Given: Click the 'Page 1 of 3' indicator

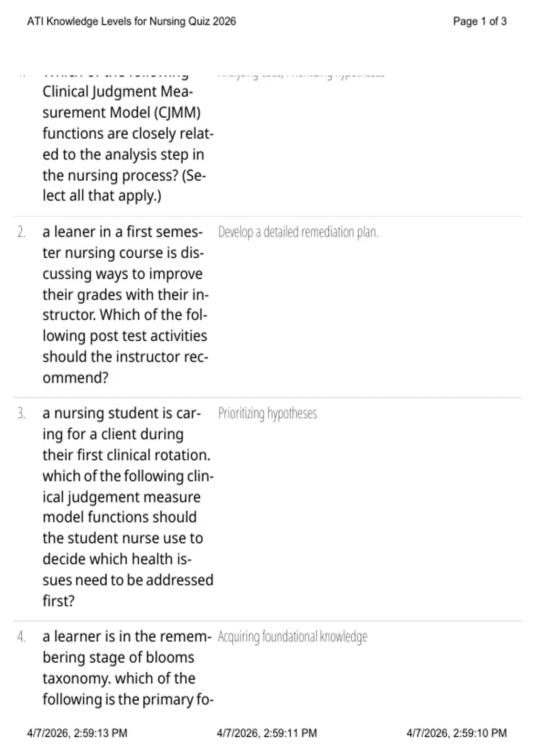Looking at the screenshot, I should [x=480, y=21].
